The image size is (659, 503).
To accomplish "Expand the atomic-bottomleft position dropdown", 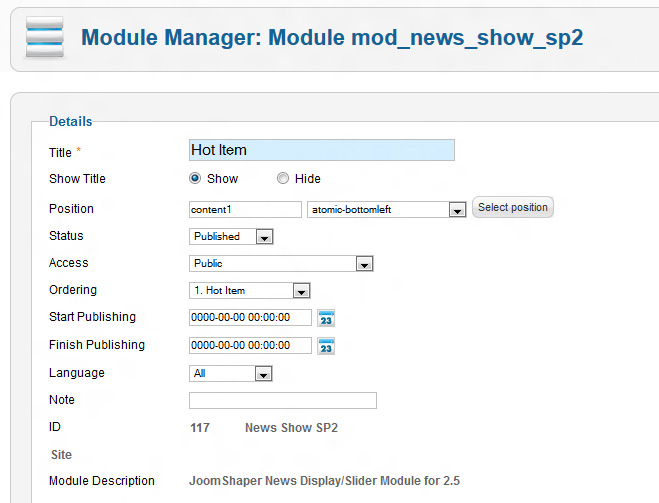I will click(x=387, y=209).
